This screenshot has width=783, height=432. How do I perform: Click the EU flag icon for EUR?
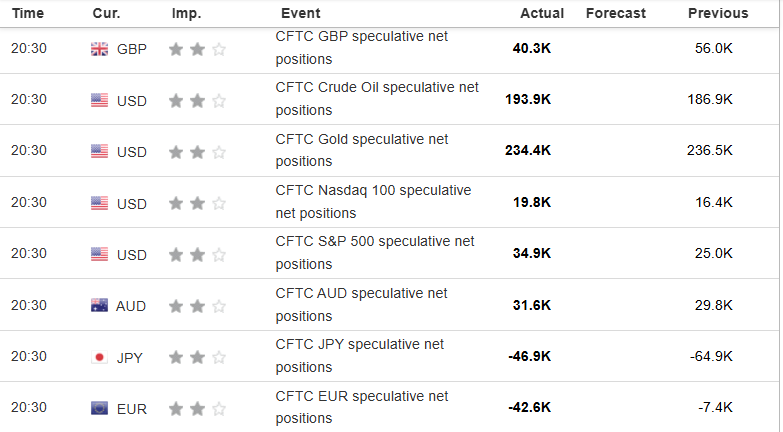pos(99,408)
